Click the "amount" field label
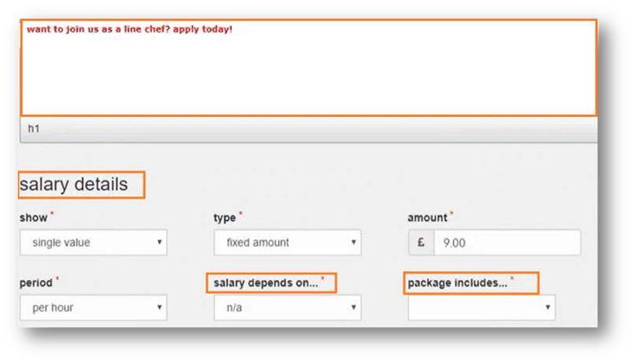The height and width of the screenshot is (364, 635). [427, 218]
